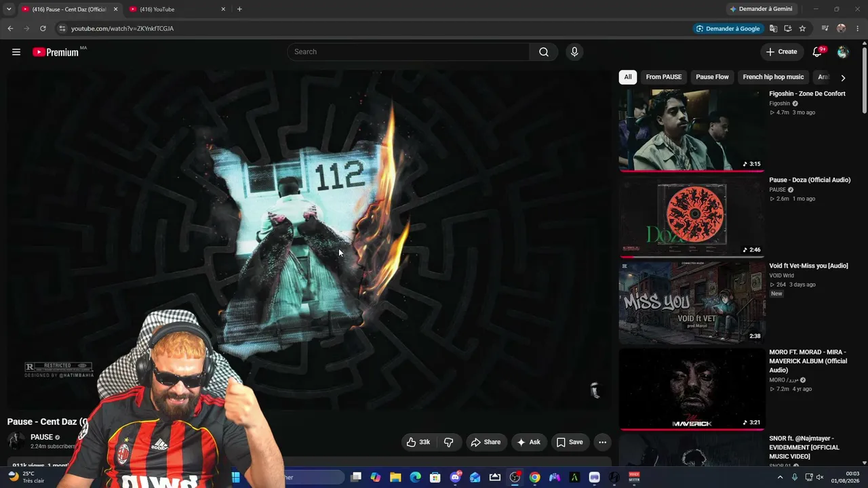Select the All filter chip
Image resolution: width=868 pixels, height=488 pixels.
click(x=628, y=77)
